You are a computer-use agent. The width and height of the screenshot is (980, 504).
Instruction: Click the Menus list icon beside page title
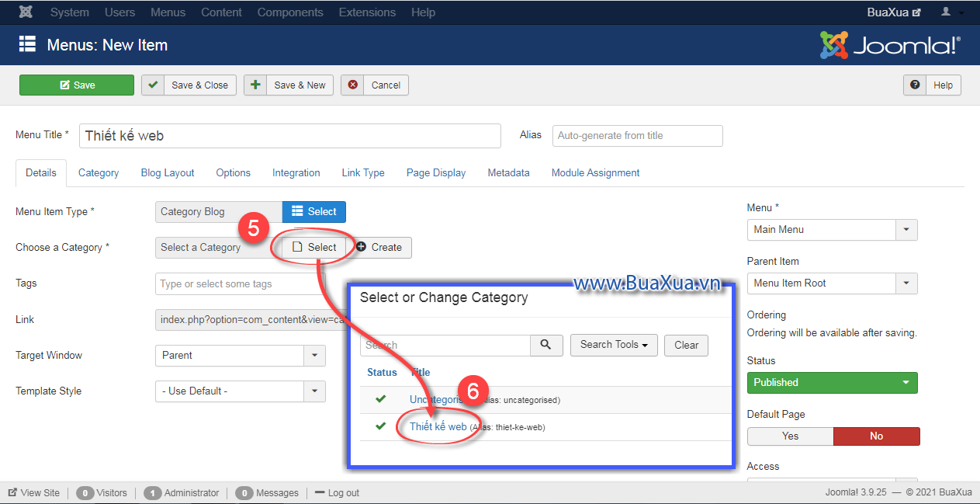(x=27, y=44)
